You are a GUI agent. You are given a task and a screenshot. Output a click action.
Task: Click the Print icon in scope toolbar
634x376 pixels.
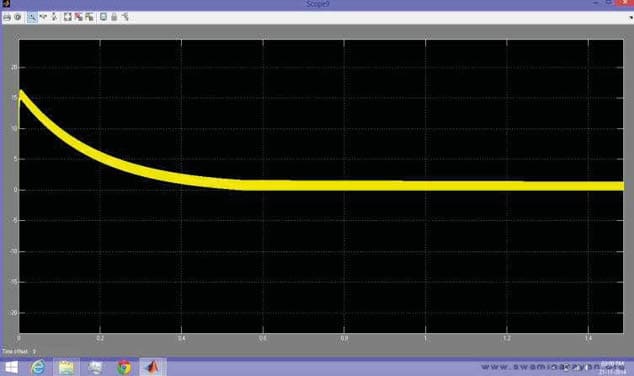point(7,17)
